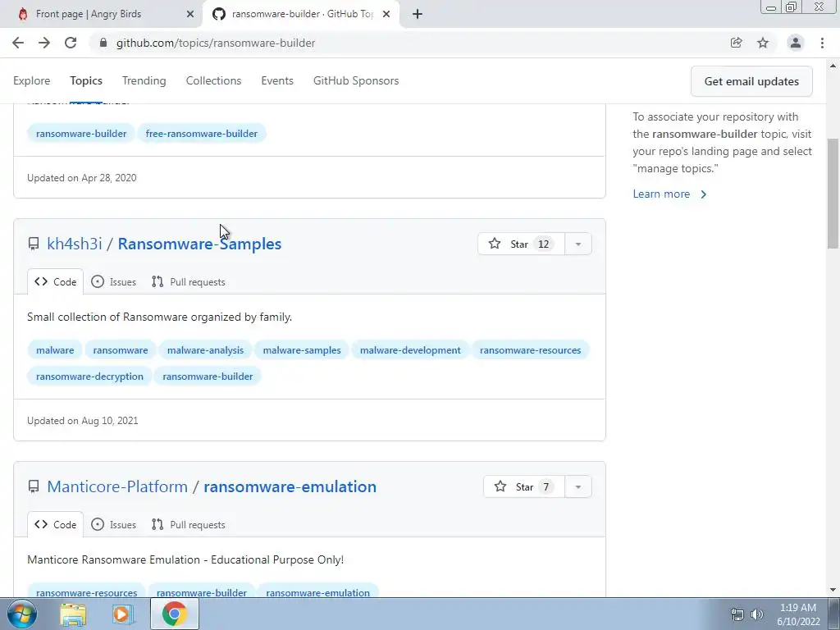This screenshot has width=840, height=630.
Task: Select the free-ransomware-builder topic tag
Action: [202, 134]
